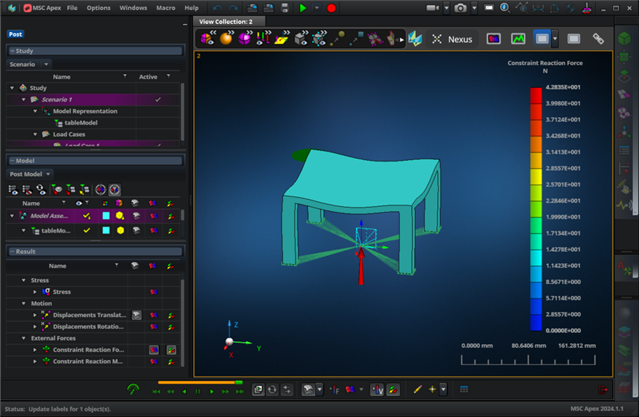Click cyan color swatch in Model Assembly row

click(106, 216)
